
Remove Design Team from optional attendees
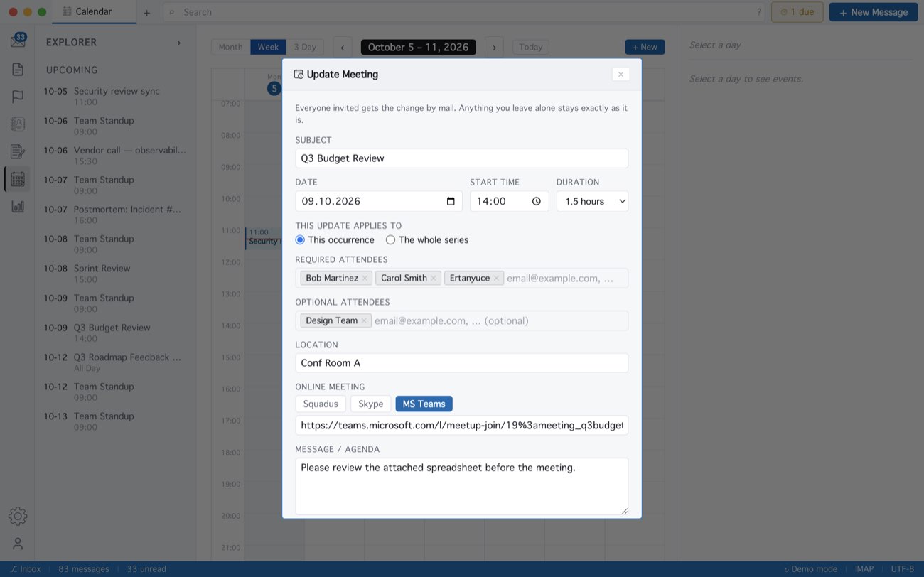point(364,320)
